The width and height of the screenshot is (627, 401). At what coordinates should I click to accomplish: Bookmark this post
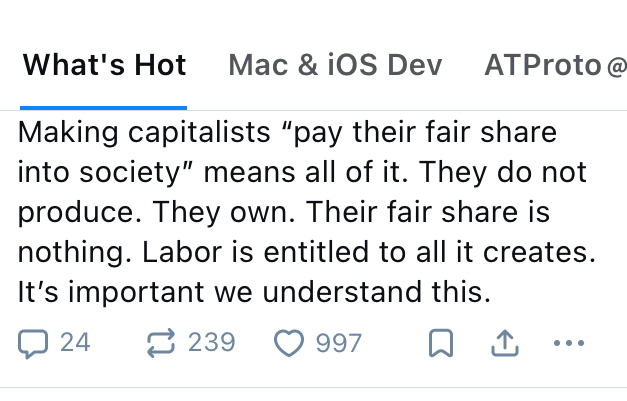[x=438, y=344]
